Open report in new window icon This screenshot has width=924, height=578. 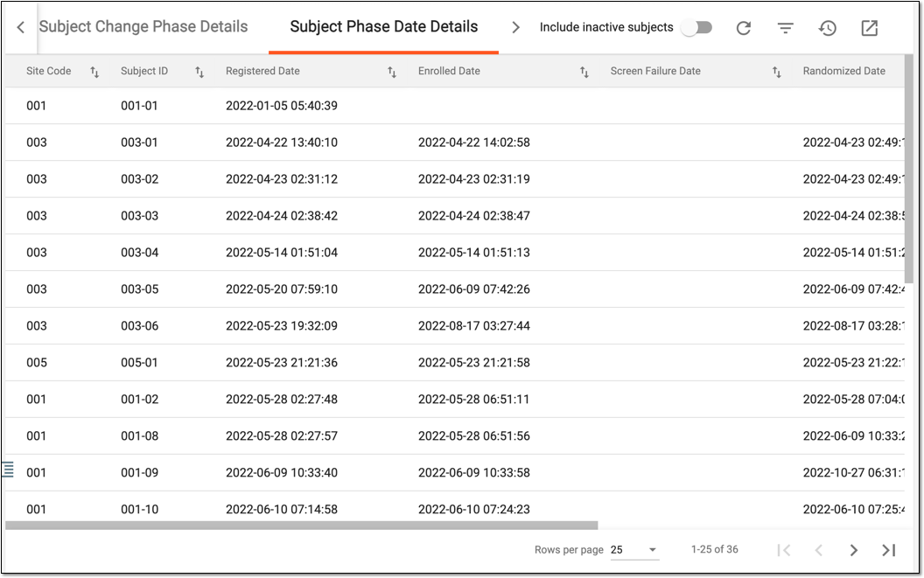[x=870, y=28]
